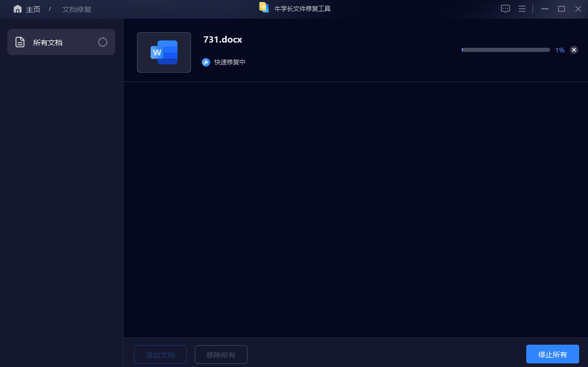Click the wrench icon beside 快速修复中
588x367 pixels.
click(206, 62)
